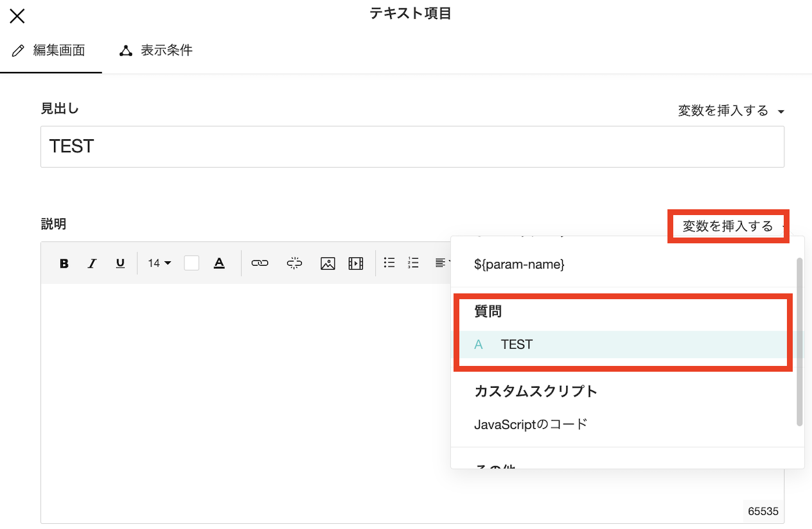Apply bulleted list formatting

click(x=389, y=263)
